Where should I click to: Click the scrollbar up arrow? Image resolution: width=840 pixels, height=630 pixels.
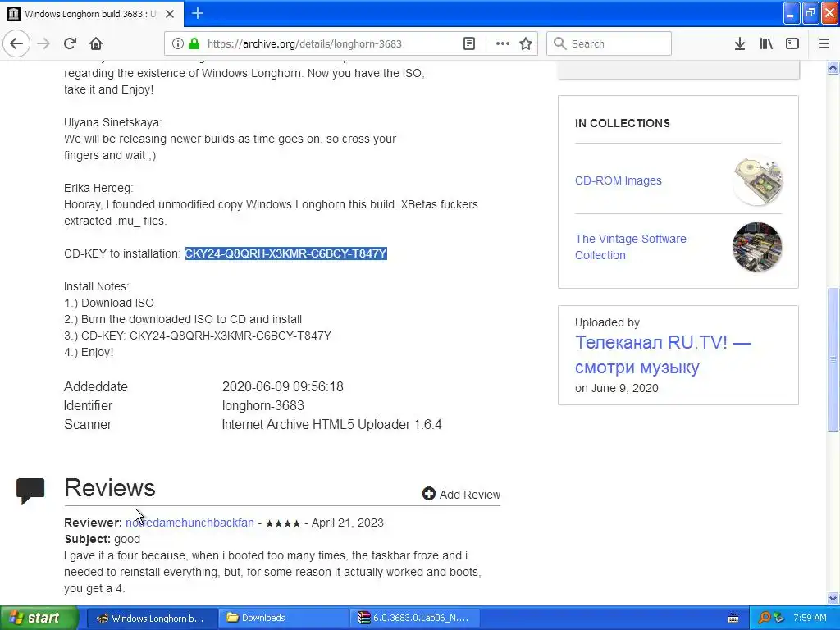[x=833, y=67]
